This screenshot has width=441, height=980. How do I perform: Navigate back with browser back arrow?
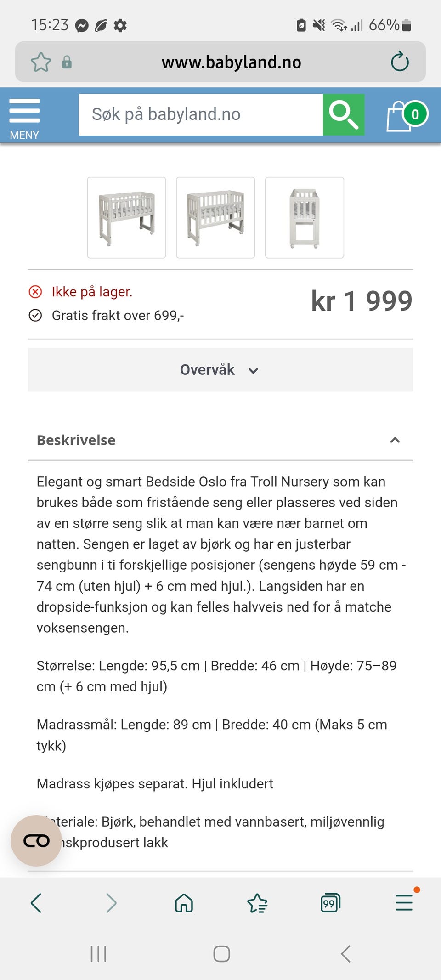point(36,903)
